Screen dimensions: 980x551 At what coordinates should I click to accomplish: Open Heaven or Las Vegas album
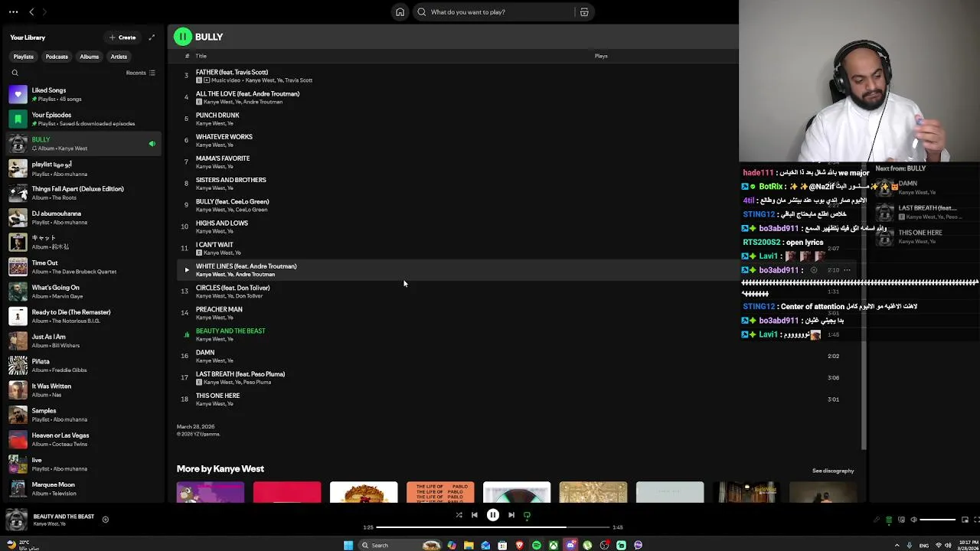(82, 439)
